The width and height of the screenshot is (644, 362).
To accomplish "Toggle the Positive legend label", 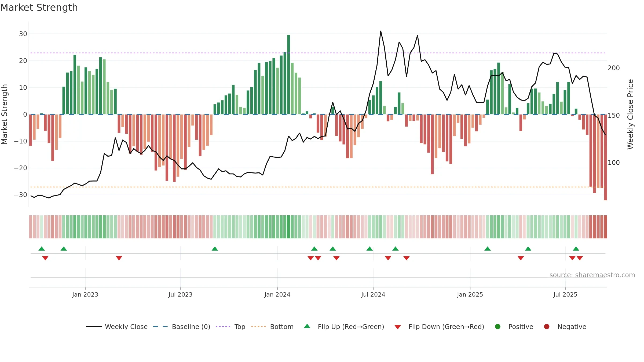I will click(x=521, y=327).
